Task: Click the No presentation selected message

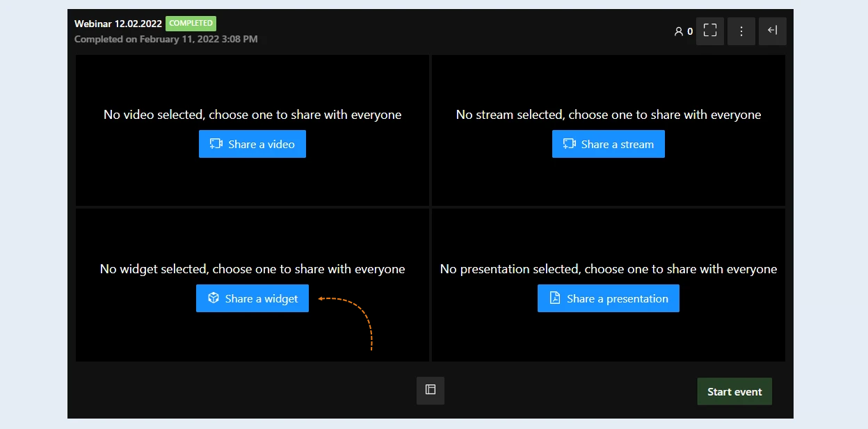Action: [x=609, y=269]
